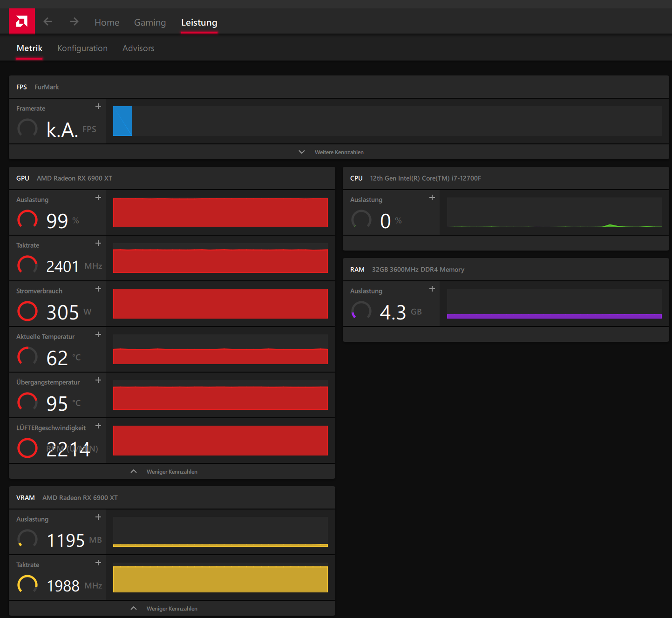
Task: Click the red GPU Taktrate graph
Action: tap(220, 258)
